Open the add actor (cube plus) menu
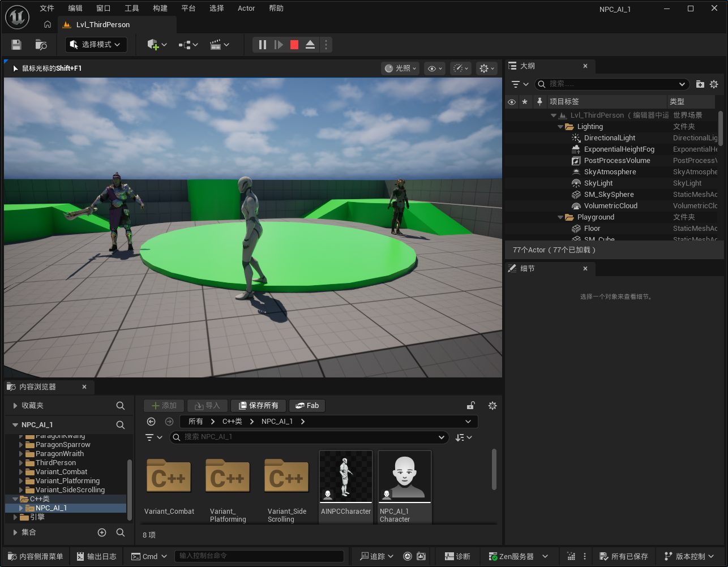Image resolution: width=728 pixels, height=567 pixels. coord(157,45)
